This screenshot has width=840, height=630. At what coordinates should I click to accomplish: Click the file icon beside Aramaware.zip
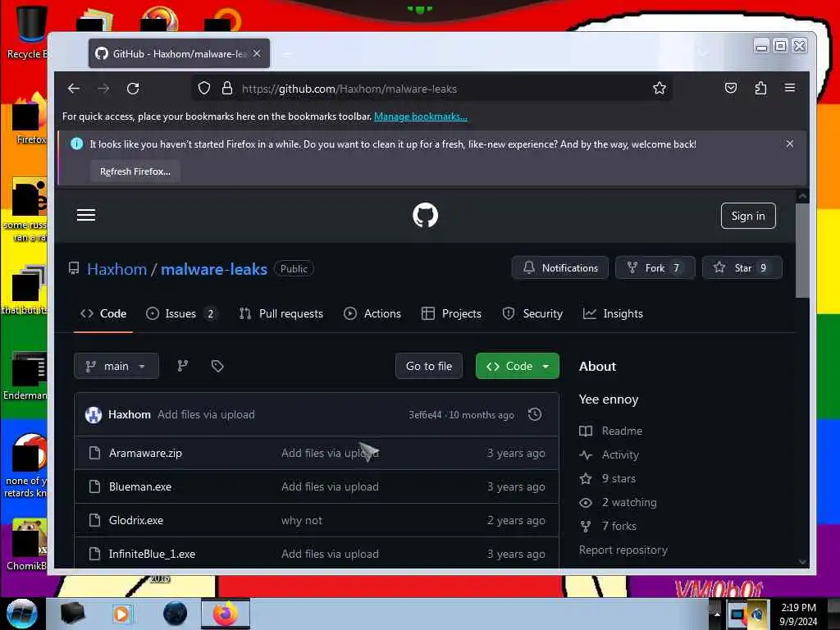[95, 453]
